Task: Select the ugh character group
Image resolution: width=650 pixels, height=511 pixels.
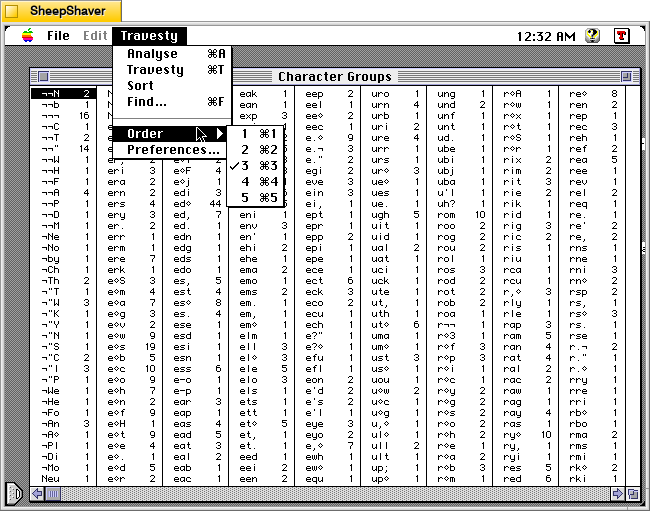Action: click(394, 215)
